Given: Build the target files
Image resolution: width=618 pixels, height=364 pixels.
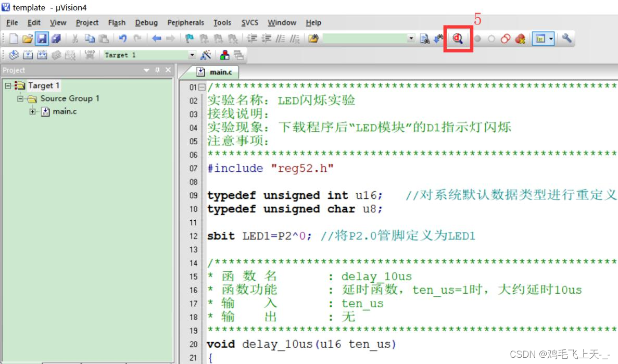Looking at the screenshot, I should tap(28, 55).
